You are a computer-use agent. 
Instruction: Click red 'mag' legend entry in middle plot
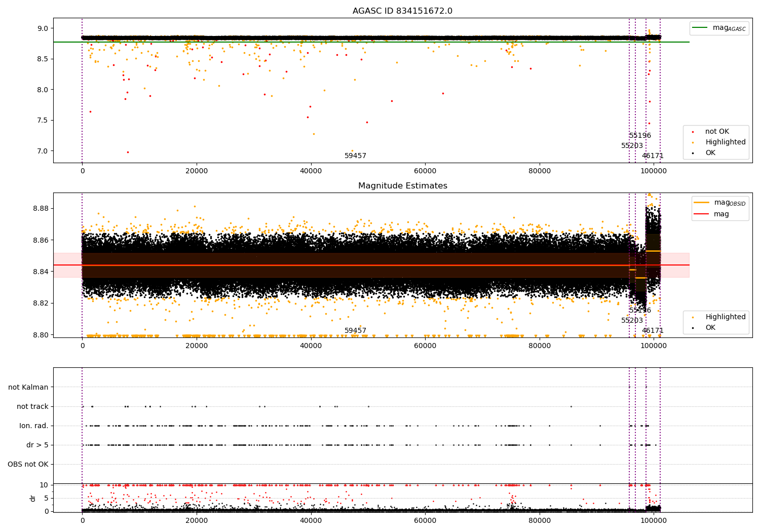coord(721,214)
